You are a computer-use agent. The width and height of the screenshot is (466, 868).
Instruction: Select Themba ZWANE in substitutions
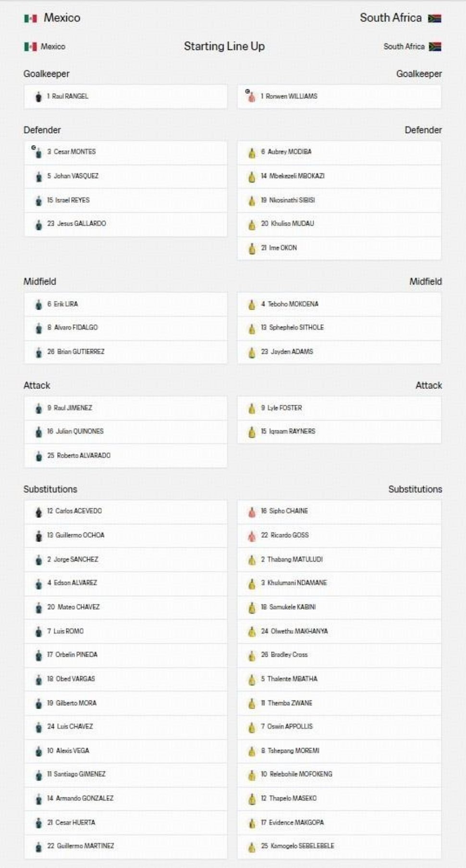pos(339,703)
